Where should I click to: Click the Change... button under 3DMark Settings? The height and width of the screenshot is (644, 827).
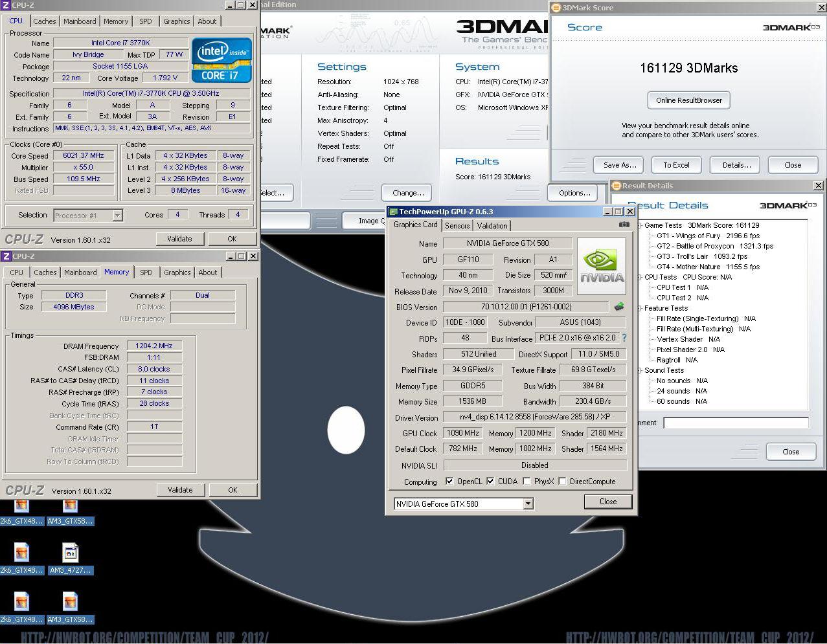pyautogui.click(x=408, y=193)
